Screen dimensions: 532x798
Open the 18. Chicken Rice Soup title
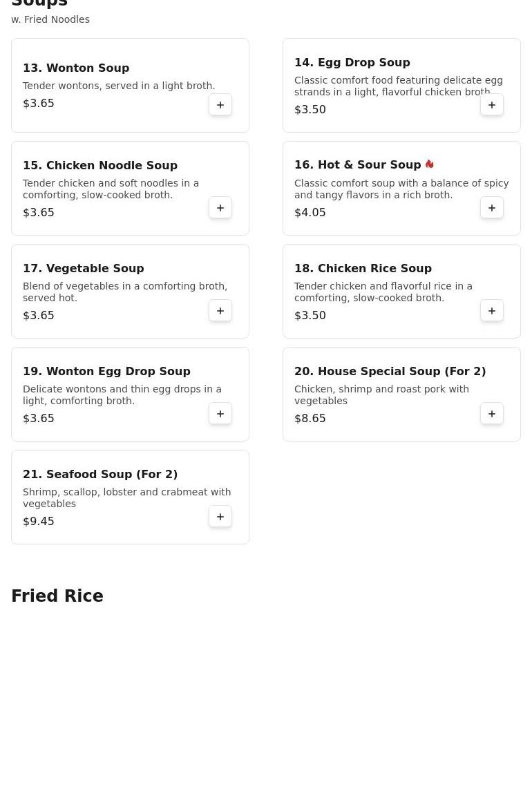363,268
